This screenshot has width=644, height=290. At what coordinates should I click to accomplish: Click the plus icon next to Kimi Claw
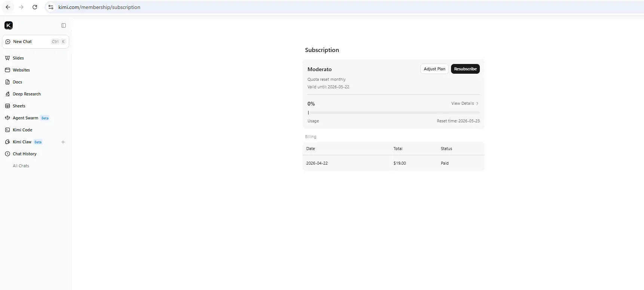63,142
